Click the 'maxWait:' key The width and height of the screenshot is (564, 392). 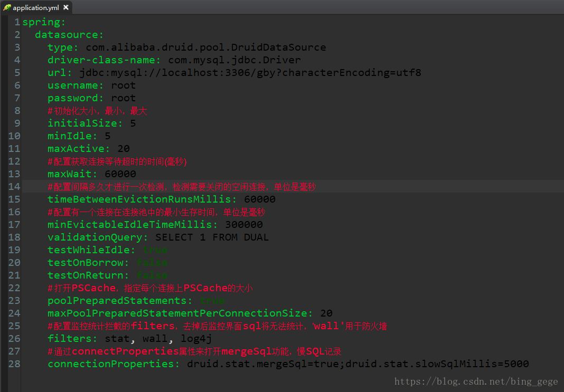pos(72,174)
